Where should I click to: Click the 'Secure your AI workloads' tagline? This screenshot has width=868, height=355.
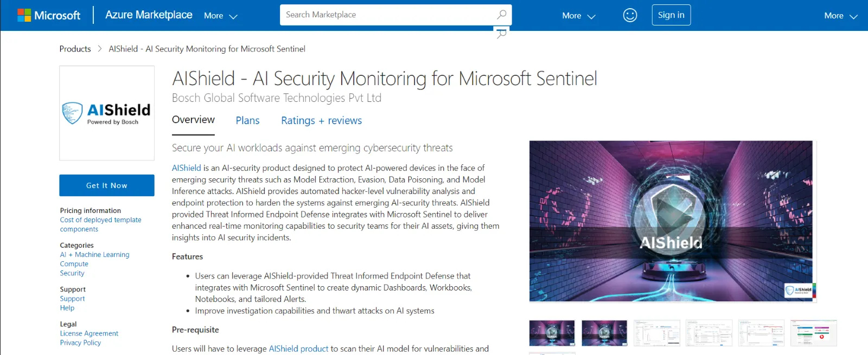[312, 148]
